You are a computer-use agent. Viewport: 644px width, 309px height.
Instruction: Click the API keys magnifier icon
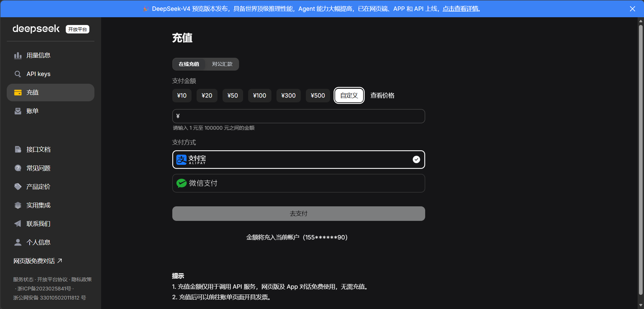(x=18, y=74)
